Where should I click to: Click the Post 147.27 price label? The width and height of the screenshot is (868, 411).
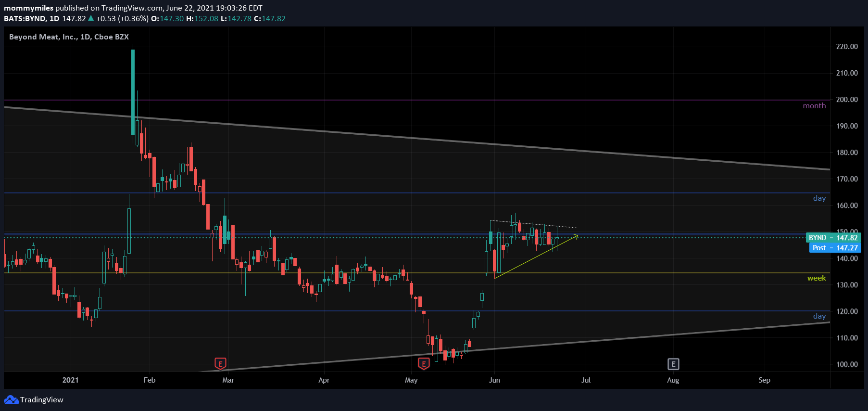click(835, 248)
